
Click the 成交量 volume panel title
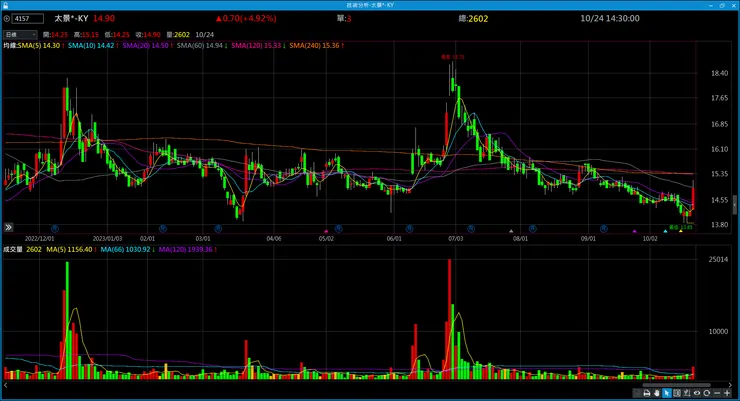click(13, 250)
